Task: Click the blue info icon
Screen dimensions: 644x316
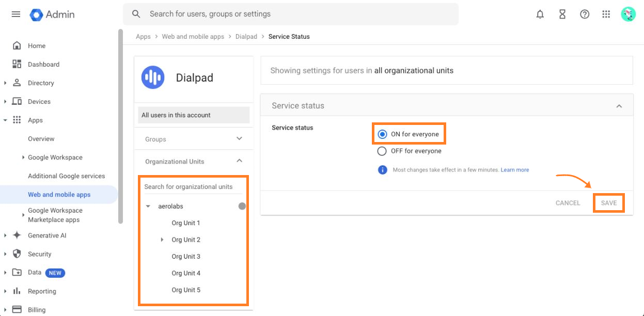Action: click(383, 170)
